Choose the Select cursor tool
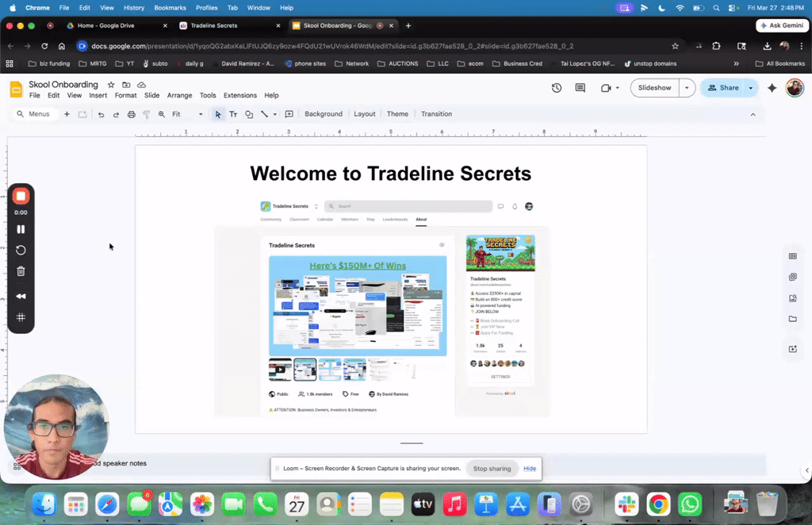This screenshot has height=525, width=812. pyautogui.click(x=218, y=114)
